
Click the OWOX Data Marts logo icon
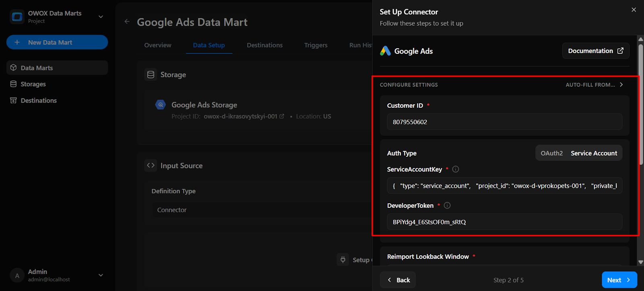[17, 17]
